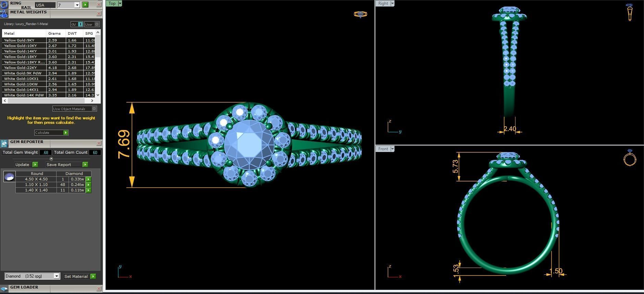This screenshot has height=294, width=644.
Task: Select the Top viewport title tab
Action: [x=112, y=3]
